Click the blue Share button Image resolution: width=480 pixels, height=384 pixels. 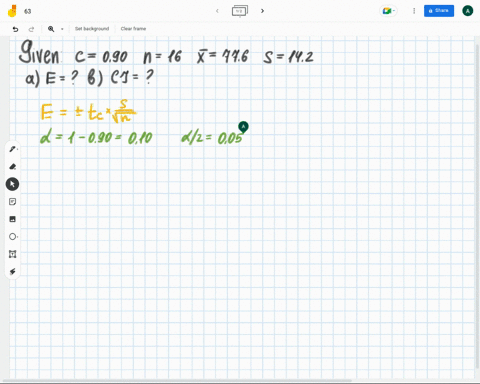click(439, 11)
